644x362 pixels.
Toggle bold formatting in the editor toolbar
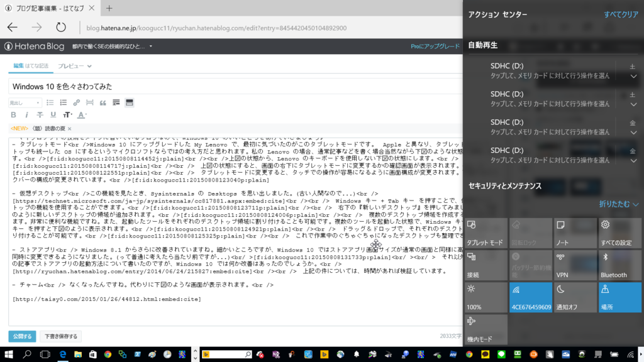coord(14,115)
